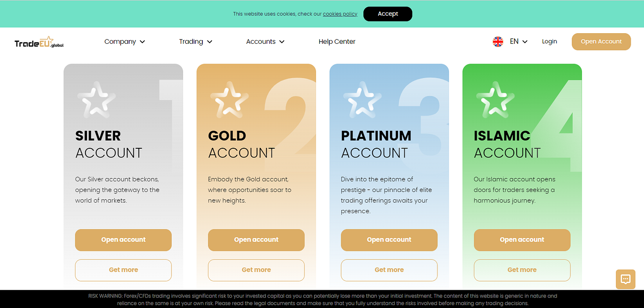Get more info on Gold account

coord(256,270)
